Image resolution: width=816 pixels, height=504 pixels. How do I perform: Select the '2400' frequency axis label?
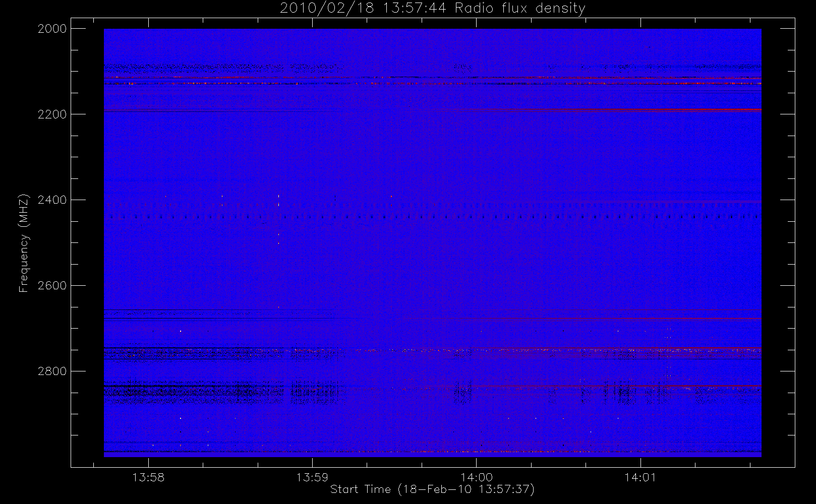tap(52, 200)
